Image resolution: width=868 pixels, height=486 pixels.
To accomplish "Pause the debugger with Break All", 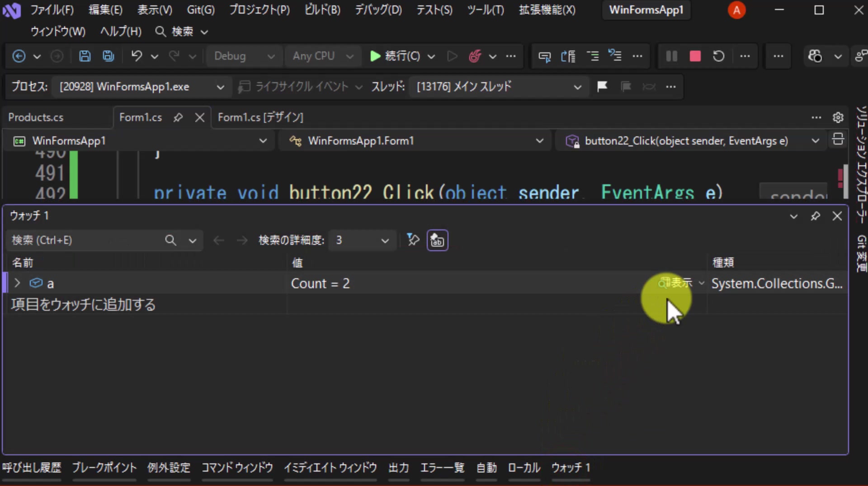I will tap(672, 56).
